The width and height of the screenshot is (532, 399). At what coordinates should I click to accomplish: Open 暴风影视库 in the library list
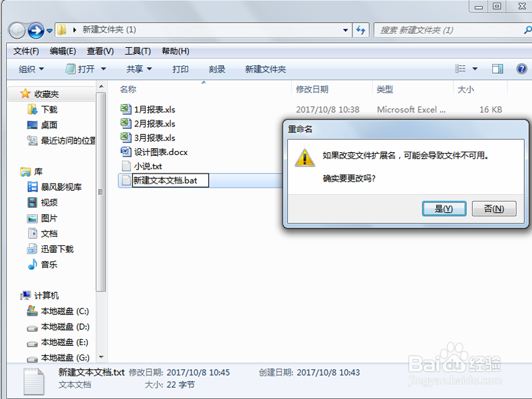(61, 187)
